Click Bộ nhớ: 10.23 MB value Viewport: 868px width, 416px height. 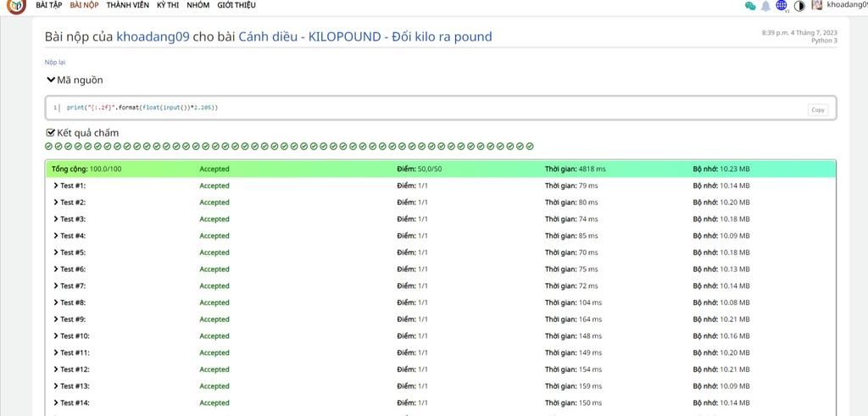coord(721,169)
